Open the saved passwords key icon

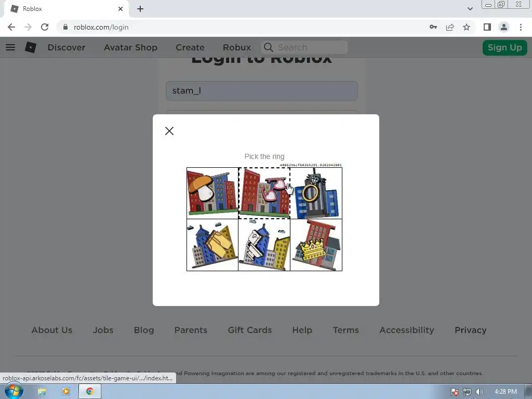coord(433,27)
